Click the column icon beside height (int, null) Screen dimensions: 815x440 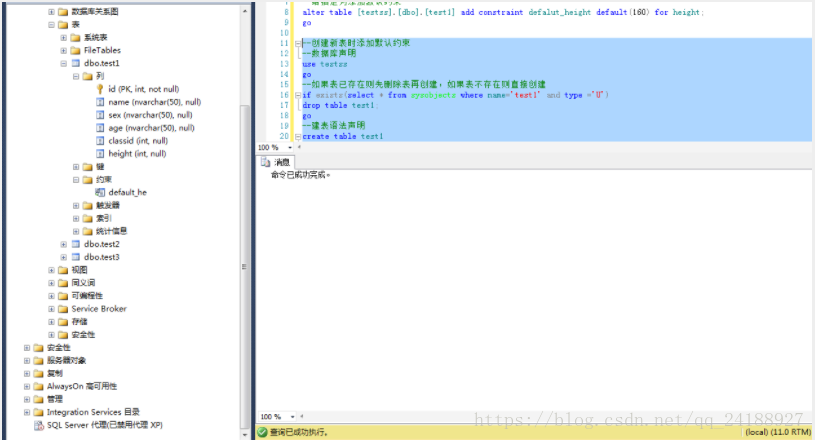point(100,154)
